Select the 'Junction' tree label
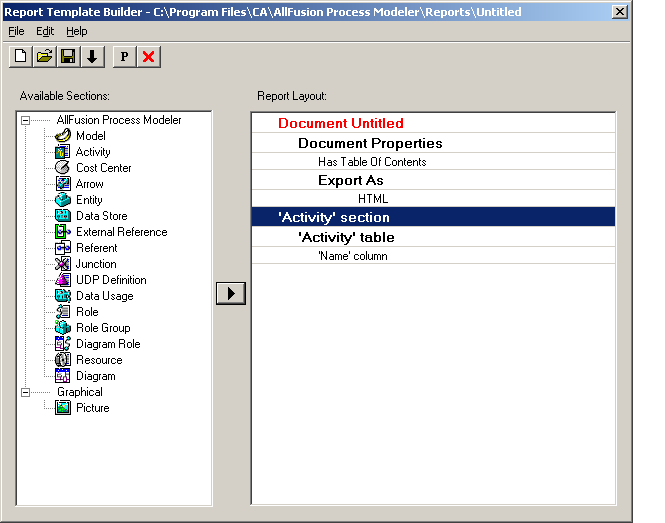Screen dimensions: 665x523 coord(96,264)
